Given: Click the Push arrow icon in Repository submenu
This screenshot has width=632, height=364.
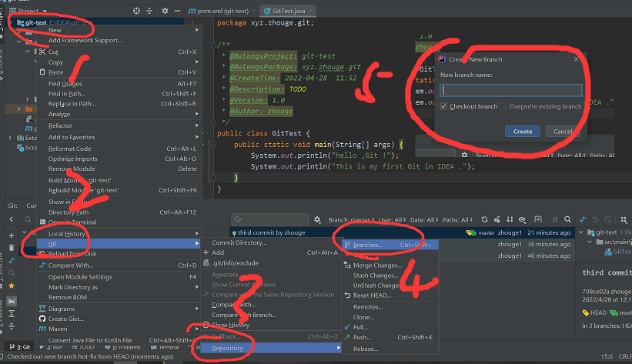Looking at the screenshot, I should (x=348, y=337).
